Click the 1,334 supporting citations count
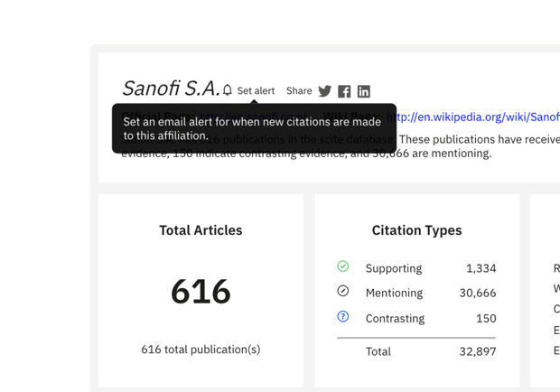The width and height of the screenshot is (560, 392). click(x=481, y=268)
